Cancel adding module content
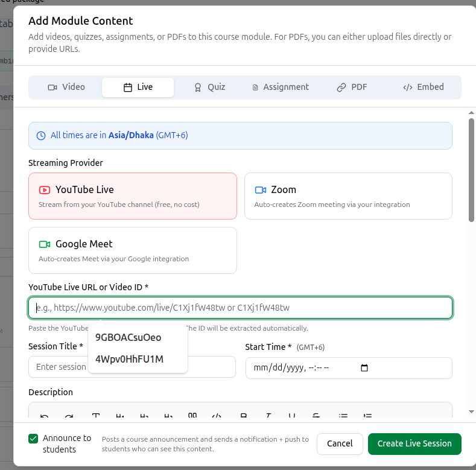The width and height of the screenshot is (476, 470). pyautogui.click(x=340, y=443)
